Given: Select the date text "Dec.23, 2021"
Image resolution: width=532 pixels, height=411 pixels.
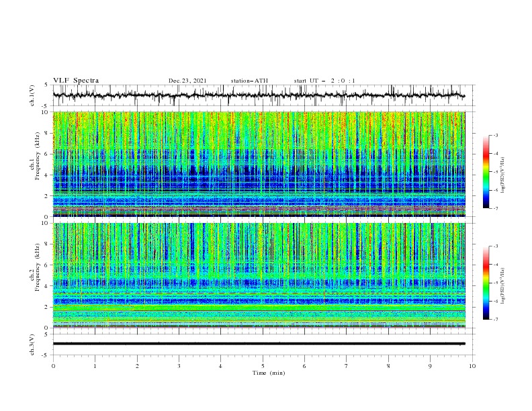Looking at the screenshot, I should pos(187,81).
